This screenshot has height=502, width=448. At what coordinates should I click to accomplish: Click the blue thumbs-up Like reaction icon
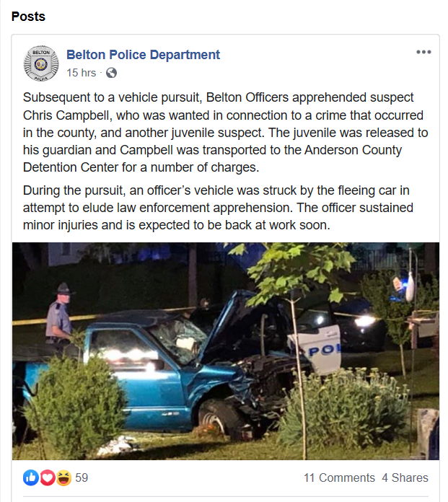click(x=31, y=477)
